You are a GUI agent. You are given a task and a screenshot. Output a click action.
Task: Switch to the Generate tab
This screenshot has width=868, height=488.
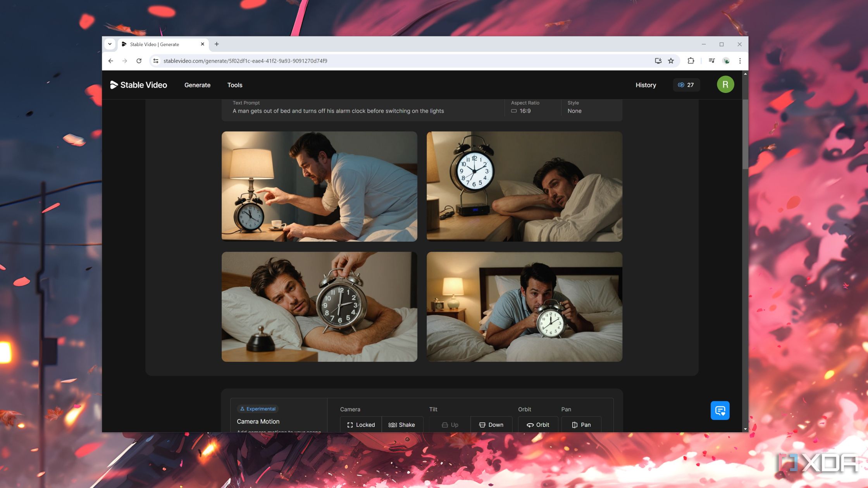click(x=197, y=84)
